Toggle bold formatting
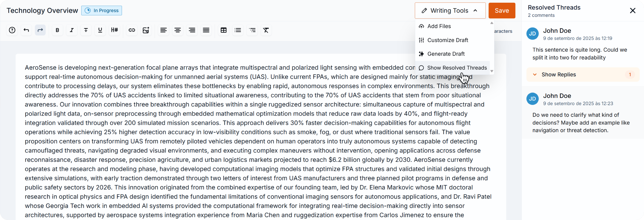 pyautogui.click(x=57, y=30)
